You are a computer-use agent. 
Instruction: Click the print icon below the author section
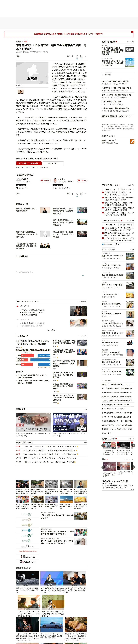[18, 194]
